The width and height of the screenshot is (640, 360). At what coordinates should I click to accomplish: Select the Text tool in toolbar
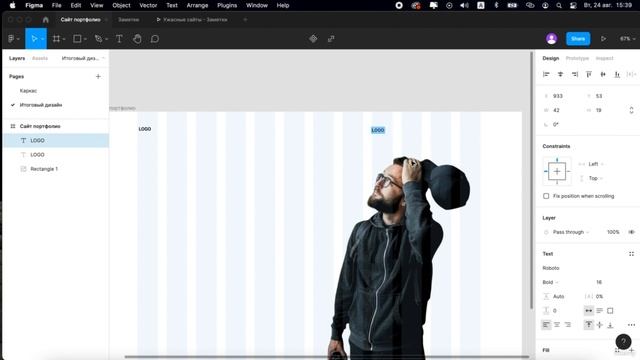pyautogui.click(x=119, y=39)
